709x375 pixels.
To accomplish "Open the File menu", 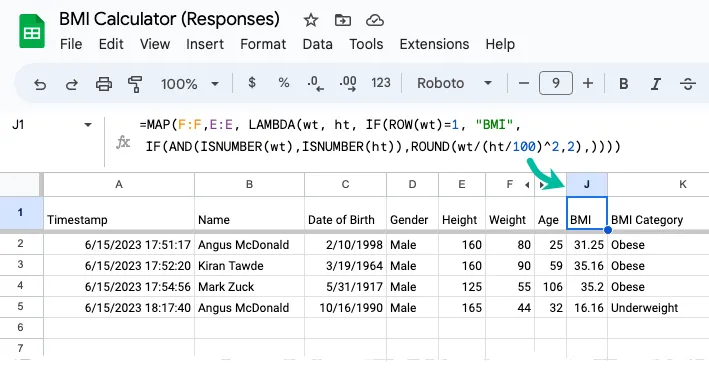I will (x=71, y=44).
